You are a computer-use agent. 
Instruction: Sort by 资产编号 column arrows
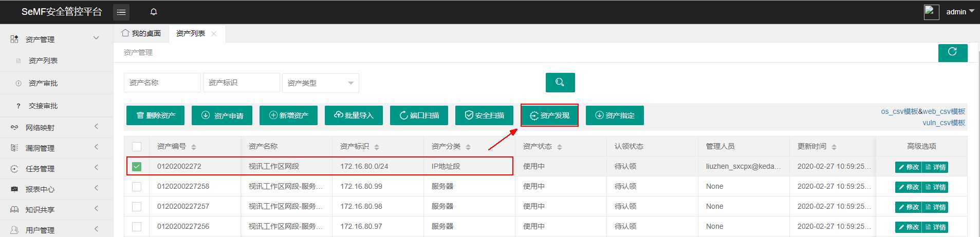pos(194,147)
